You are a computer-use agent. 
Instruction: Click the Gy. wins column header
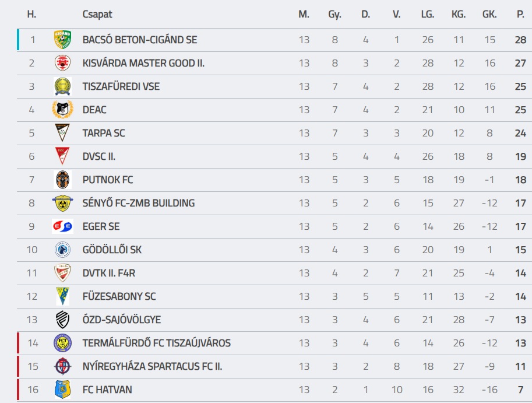pyautogui.click(x=334, y=14)
